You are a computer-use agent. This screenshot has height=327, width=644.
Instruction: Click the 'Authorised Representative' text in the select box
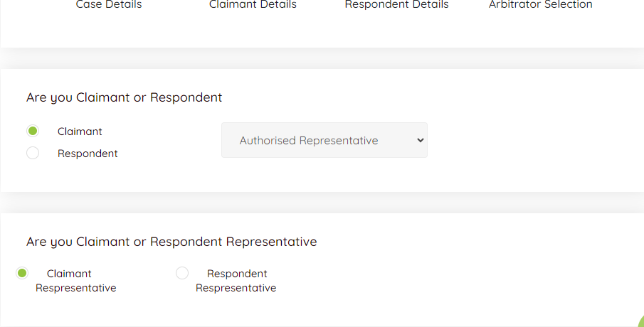pos(309,141)
